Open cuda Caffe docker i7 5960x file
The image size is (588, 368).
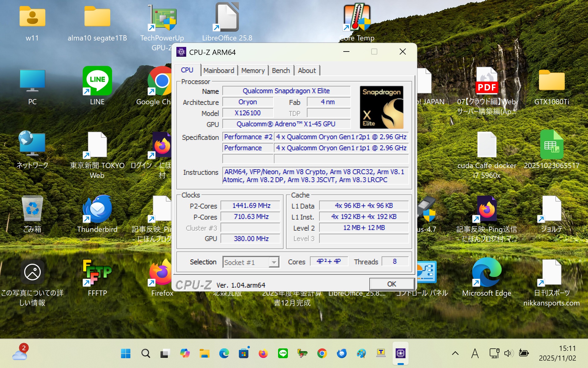[487, 155]
